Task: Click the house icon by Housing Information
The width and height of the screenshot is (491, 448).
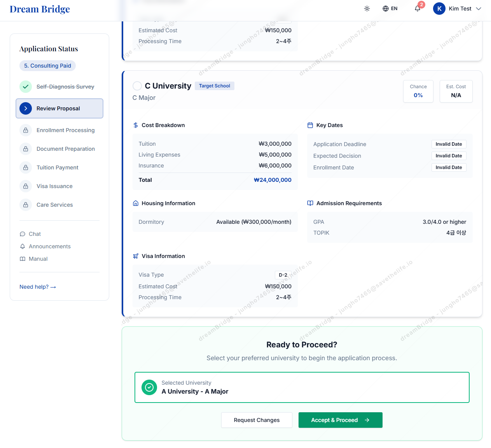Action: [x=136, y=203]
